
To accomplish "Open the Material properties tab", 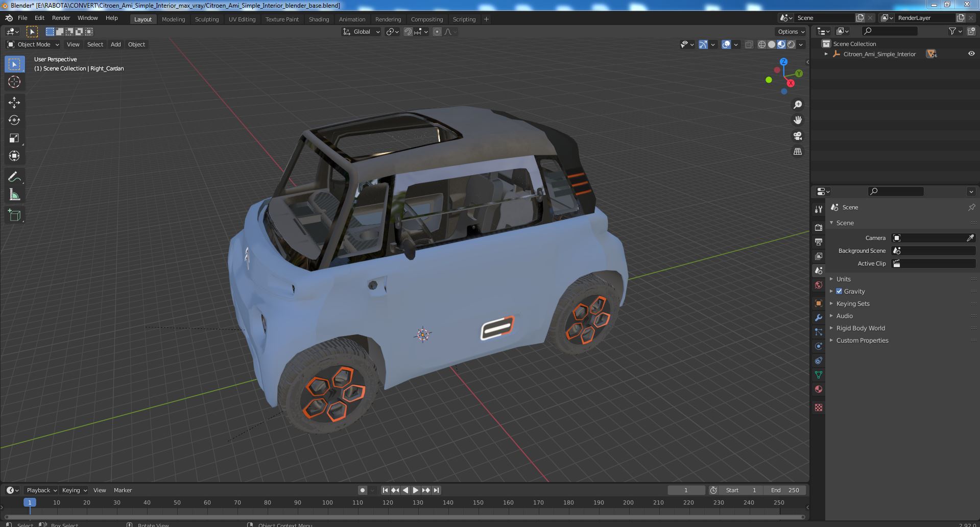I will click(819, 389).
